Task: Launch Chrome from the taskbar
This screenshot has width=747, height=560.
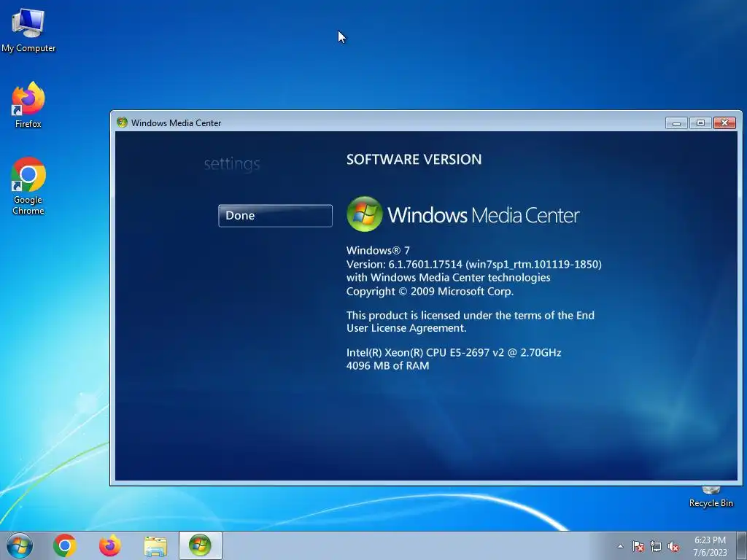Action: click(65, 545)
